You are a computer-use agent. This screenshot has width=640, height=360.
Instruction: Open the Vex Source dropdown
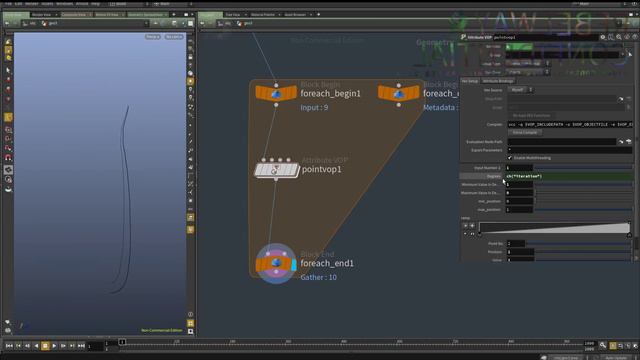coord(520,90)
